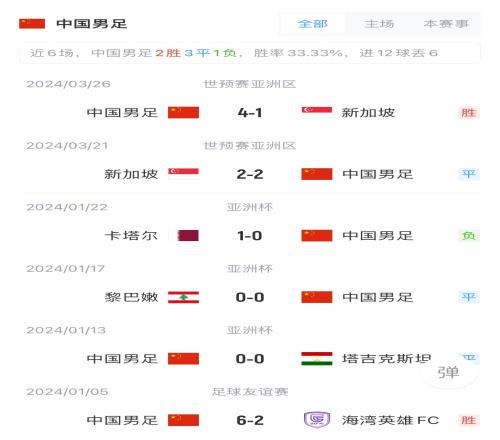The height and width of the screenshot is (440, 500).
Task: Click the 近6场 summary statistics bar
Action: pyautogui.click(x=250, y=53)
